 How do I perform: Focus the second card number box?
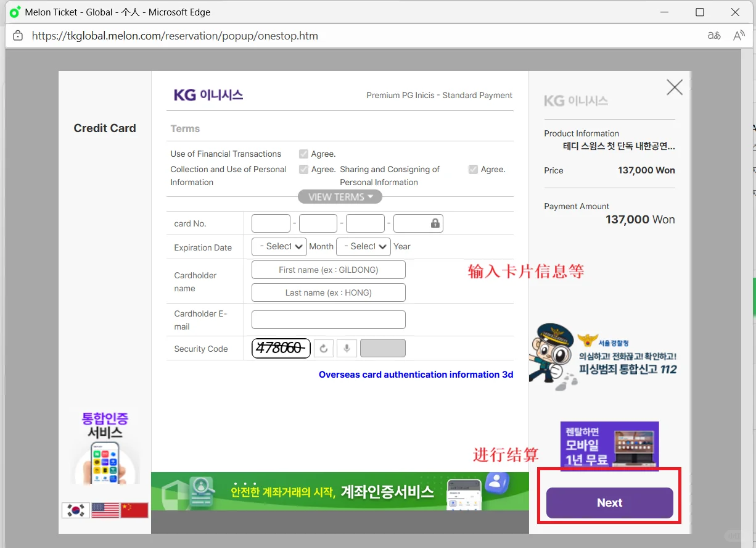point(318,223)
